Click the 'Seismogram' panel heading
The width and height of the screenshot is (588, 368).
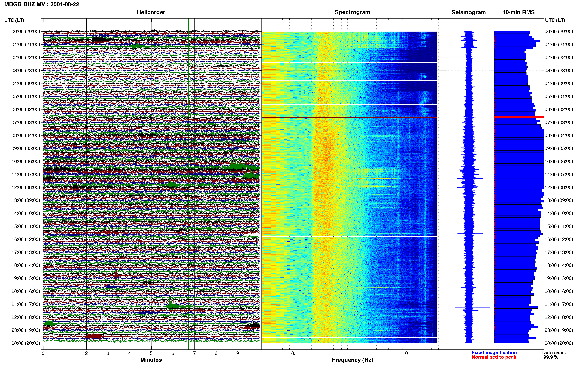(x=468, y=12)
